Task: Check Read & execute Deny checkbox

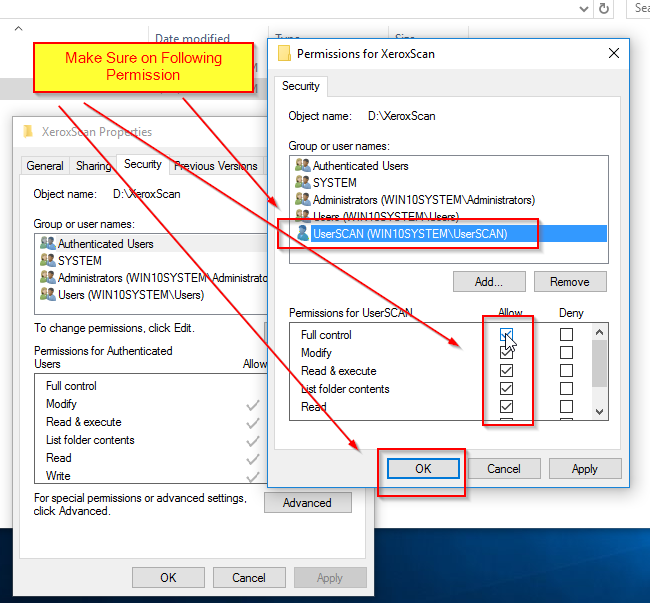Action: (566, 371)
